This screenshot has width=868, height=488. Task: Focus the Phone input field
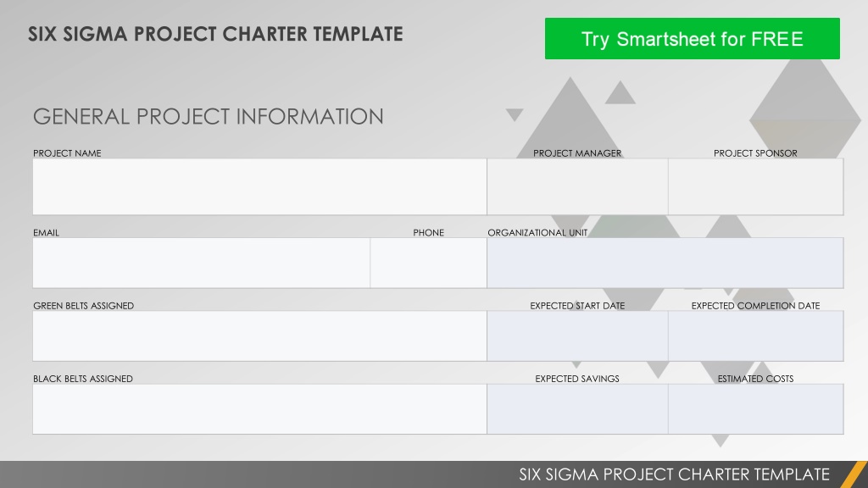[x=428, y=263]
